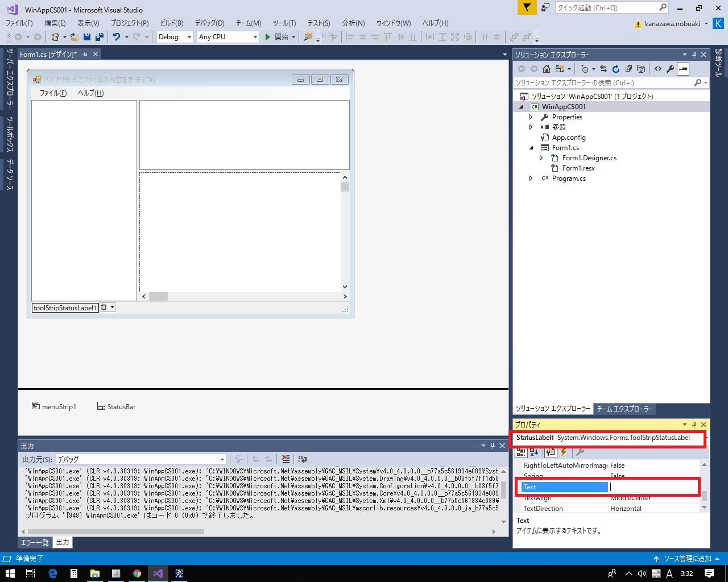Click the Collapse All icon in Solution Explorer
The height and width of the screenshot is (582, 728).
pos(628,69)
